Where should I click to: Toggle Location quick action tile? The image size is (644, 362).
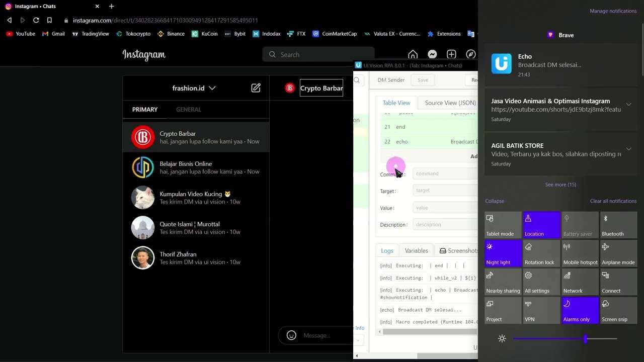(x=541, y=225)
